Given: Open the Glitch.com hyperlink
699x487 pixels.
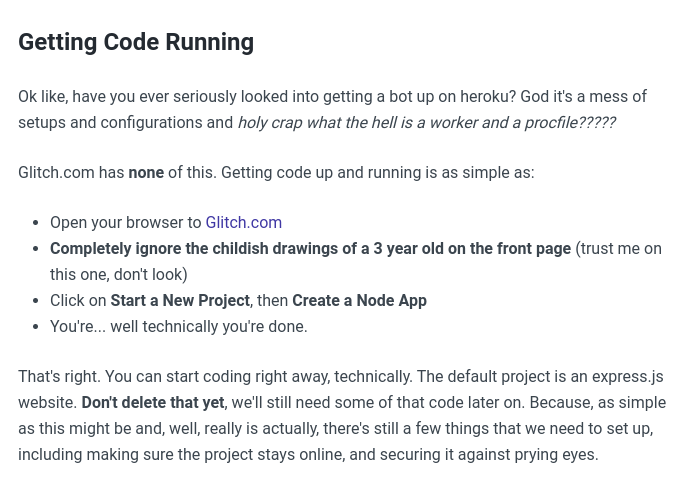Looking at the screenshot, I should 243,222.
